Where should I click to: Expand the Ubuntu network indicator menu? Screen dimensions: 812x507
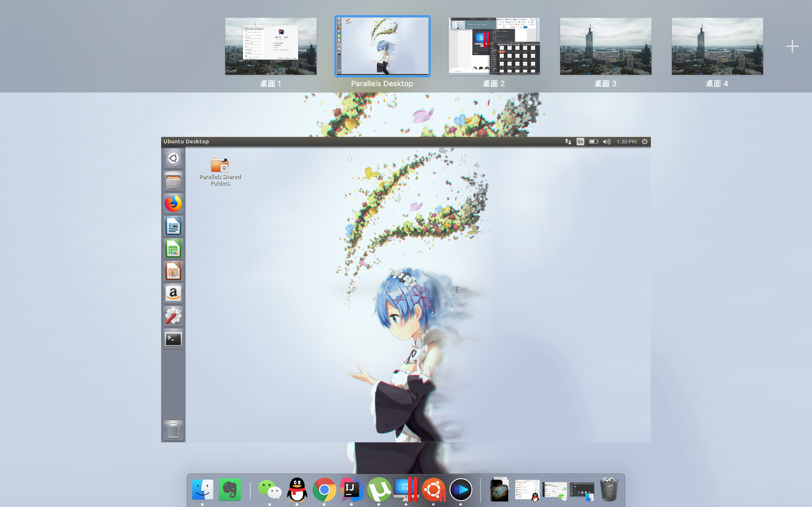(568, 142)
